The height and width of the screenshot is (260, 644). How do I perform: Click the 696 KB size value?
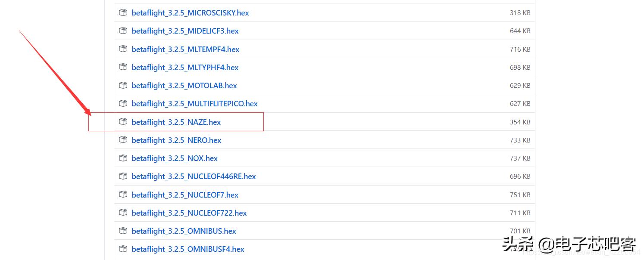click(520, 176)
